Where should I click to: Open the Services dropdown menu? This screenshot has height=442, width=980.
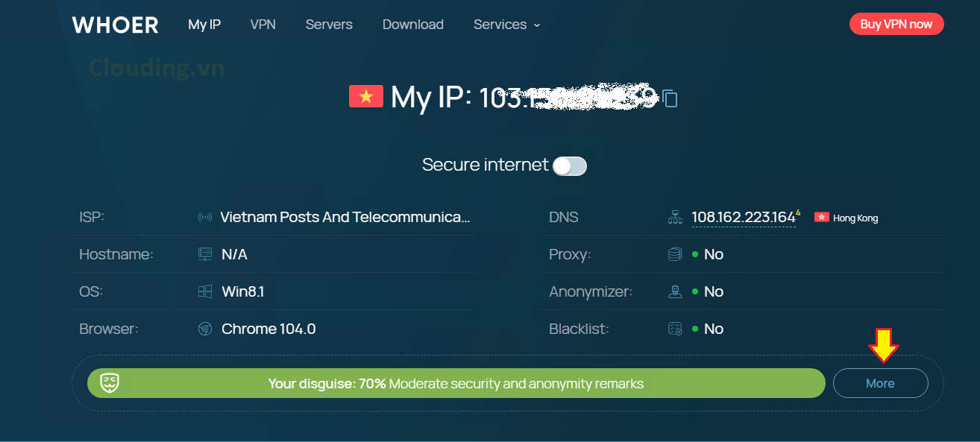point(506,24)
